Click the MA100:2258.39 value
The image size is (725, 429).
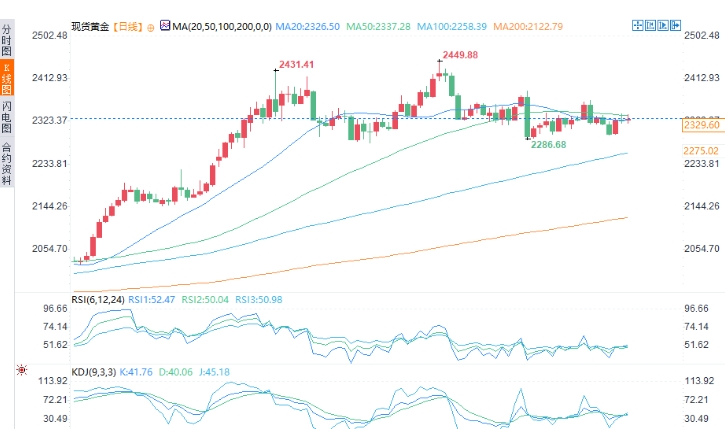[x=452, y=27]
